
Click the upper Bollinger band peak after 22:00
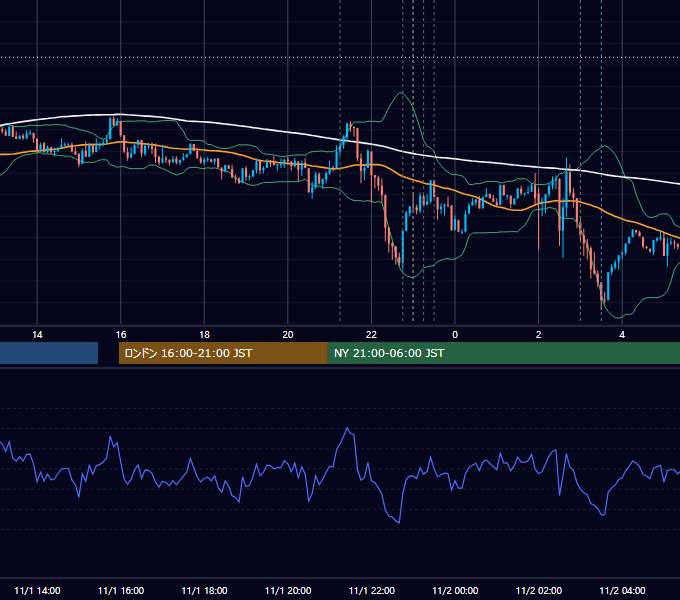coord(401,93)
